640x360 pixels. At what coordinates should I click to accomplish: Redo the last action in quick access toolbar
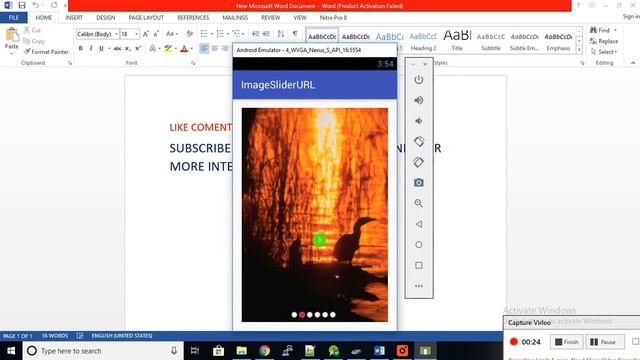(x=54, y=5)
